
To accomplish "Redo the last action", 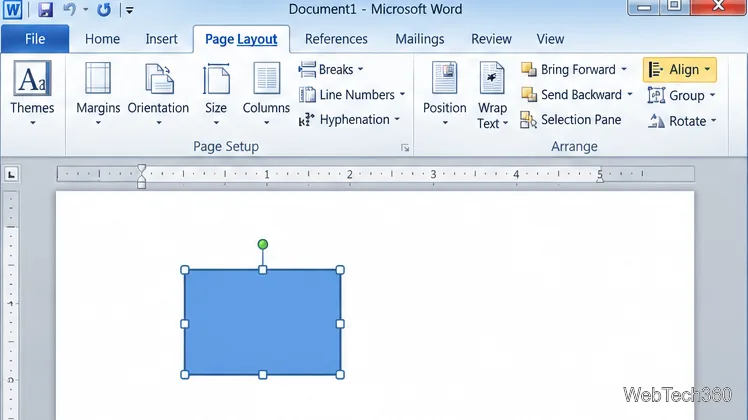I will point(104,9).
